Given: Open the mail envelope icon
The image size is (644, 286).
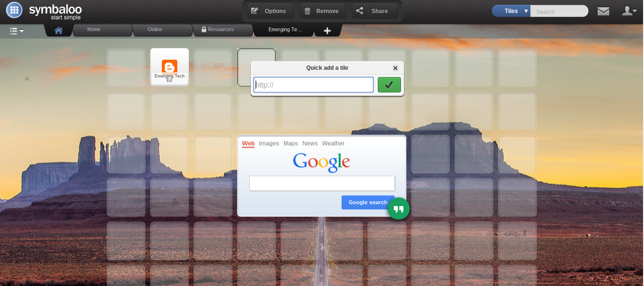Looking at the screenshot, I should [603, 11].
